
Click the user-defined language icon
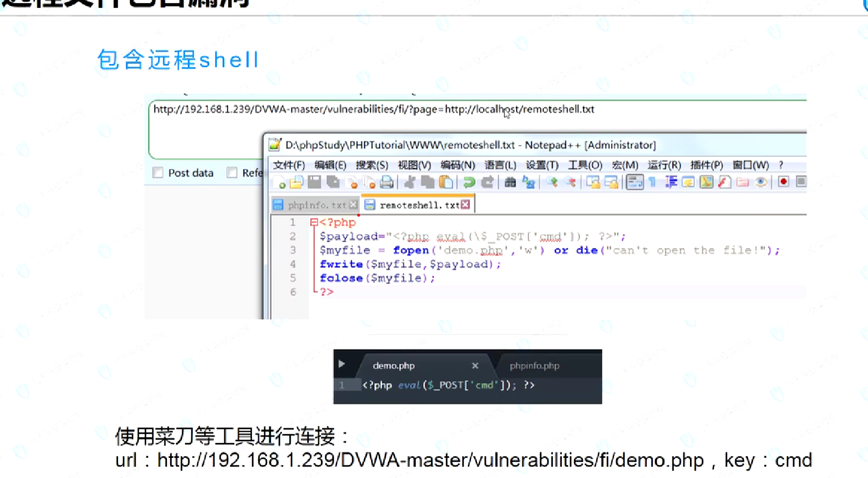coord(688,183)
